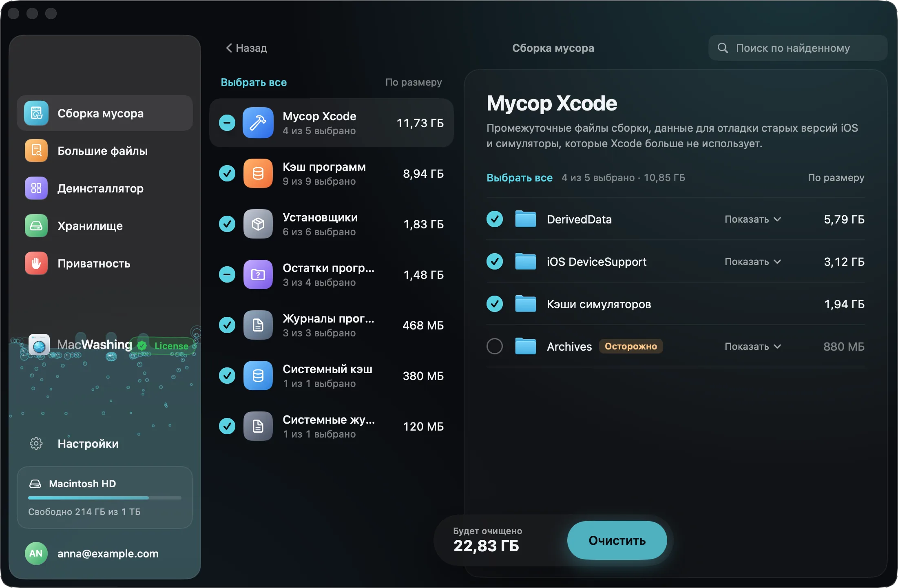
Task: Click the Macintosh HD storage bar
Action: click(x=105, y=498)
